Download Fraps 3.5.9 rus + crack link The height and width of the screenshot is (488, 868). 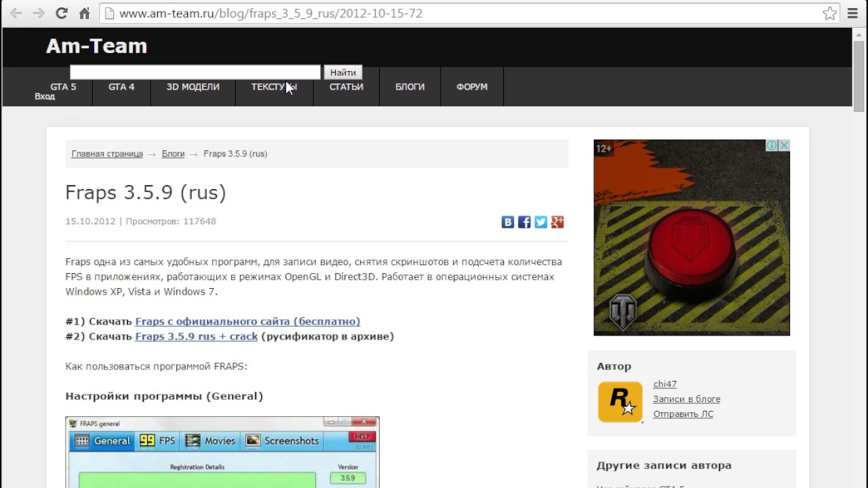[x=196, y=336]
